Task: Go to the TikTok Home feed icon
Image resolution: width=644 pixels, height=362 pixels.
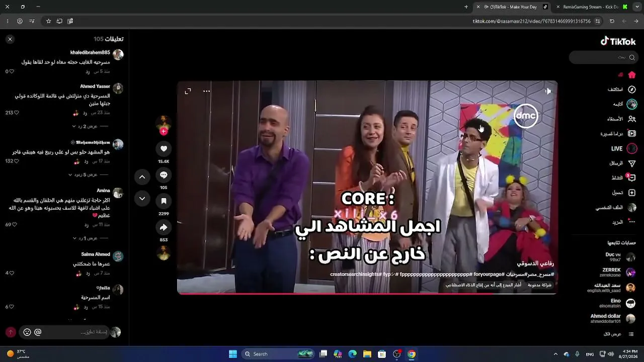Action: pos(632,75)
